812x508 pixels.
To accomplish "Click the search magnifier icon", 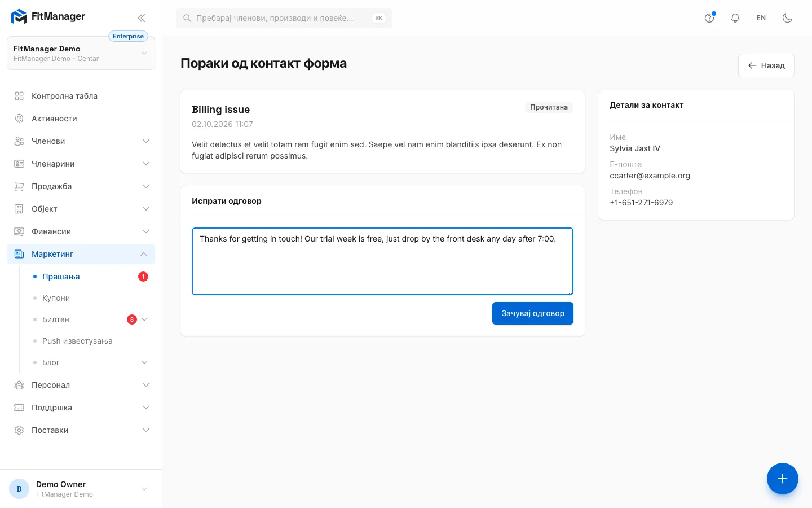I will (187, 18).
